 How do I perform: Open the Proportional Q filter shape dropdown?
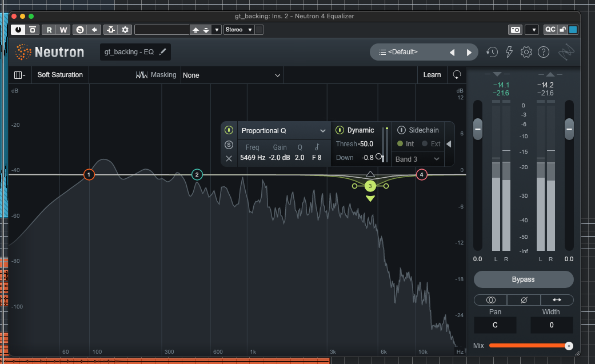coord(283,130)
